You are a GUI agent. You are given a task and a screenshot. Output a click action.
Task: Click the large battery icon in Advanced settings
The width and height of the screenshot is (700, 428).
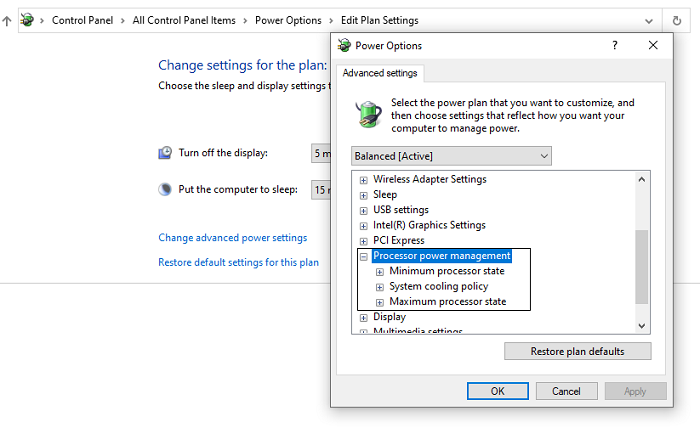(x=369, y=114)
